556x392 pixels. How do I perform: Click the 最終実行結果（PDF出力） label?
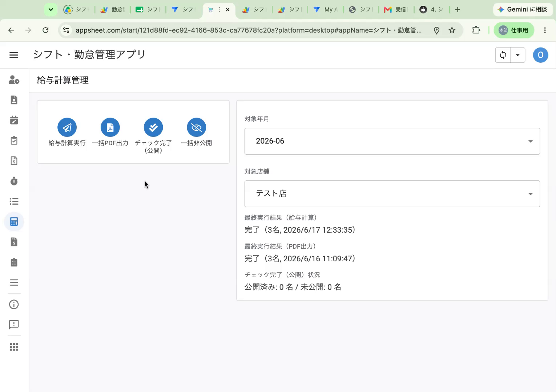point(281,246)
